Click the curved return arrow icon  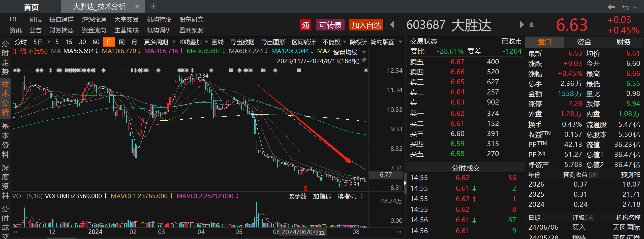click(x=625, y=7)
